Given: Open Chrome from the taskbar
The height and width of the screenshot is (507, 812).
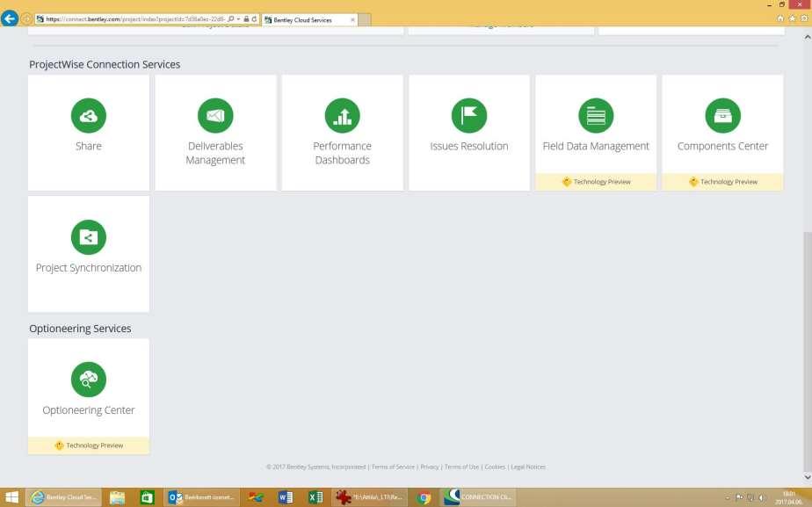Looking at the screenshot, I should pos(424,497).
